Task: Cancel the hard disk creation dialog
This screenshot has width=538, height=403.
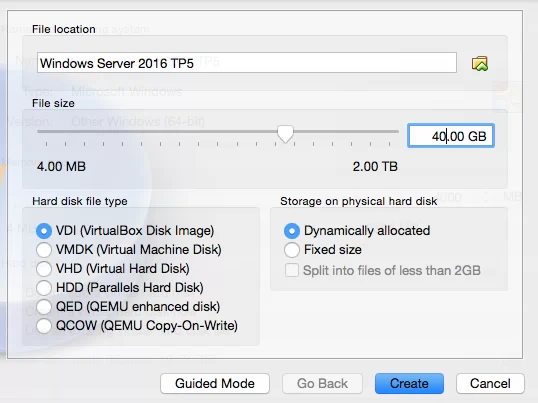Action: 490,383
